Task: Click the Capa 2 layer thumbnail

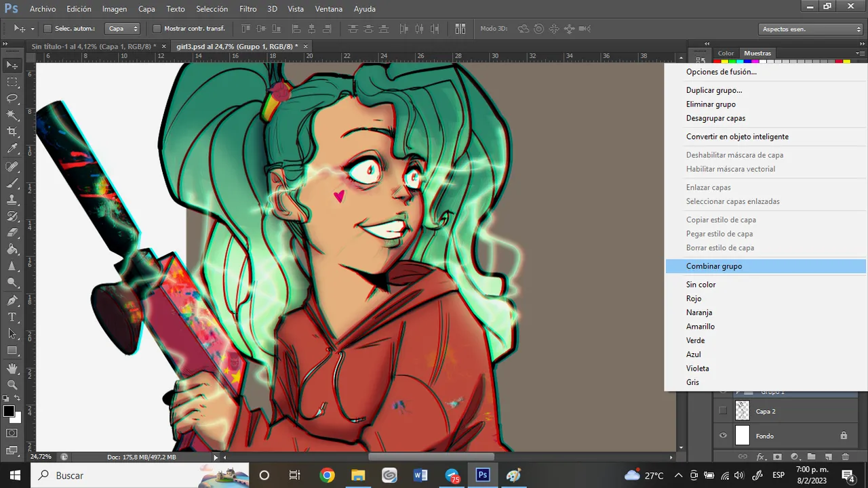Action: (x=743, y=411)
